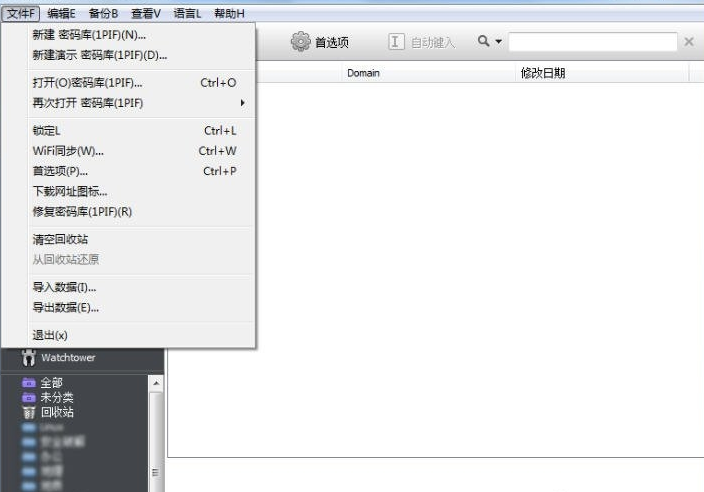Expand 再次打开 密码库(1PIF) submenu arrow
Image resolution: width=704 pixels, height=492 pixels.
(x=242, y=103)
